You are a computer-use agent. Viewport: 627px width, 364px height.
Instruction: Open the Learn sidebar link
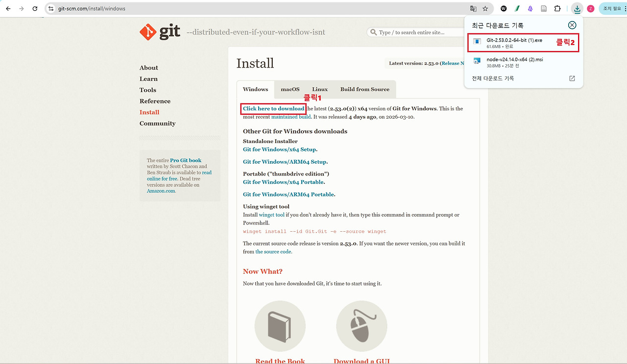click(148, 79)
